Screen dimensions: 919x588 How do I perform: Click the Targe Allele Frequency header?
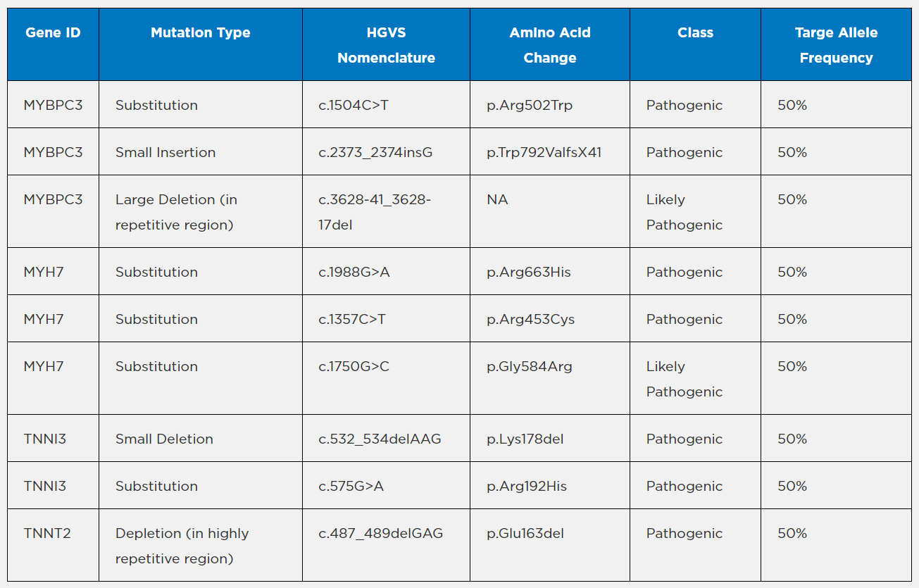[836, 45]
